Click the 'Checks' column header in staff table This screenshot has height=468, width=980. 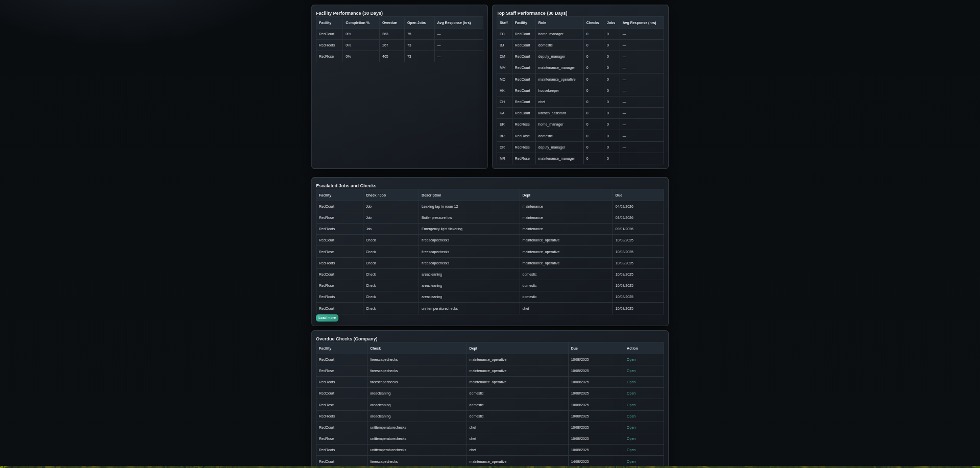[592, 23]
